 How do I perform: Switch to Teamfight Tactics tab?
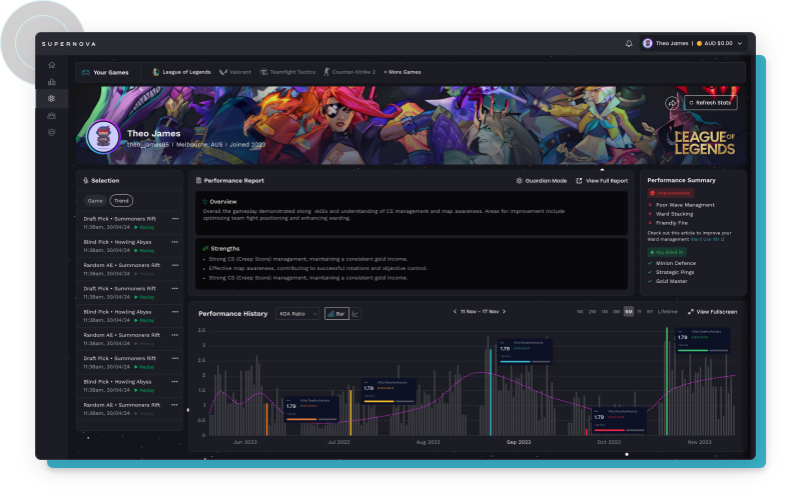point(288,72)
